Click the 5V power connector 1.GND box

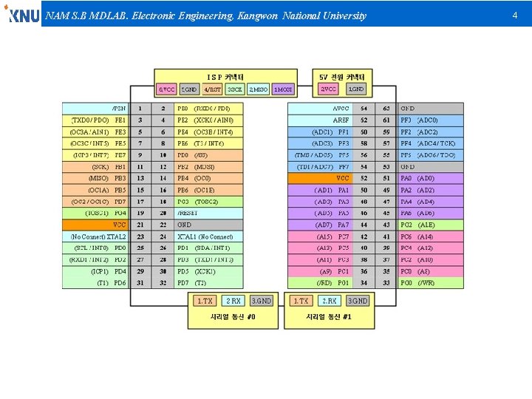(x=356, y=89)
